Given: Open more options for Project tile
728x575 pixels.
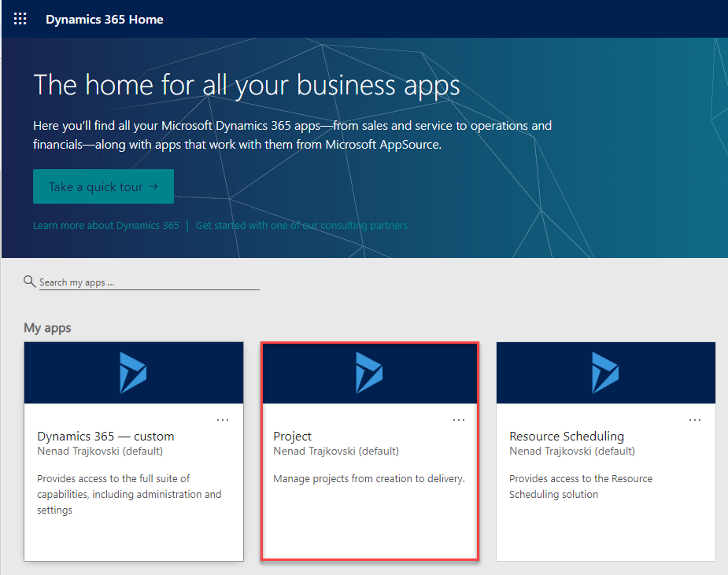Looking at the screenshot, I should 459,420.
